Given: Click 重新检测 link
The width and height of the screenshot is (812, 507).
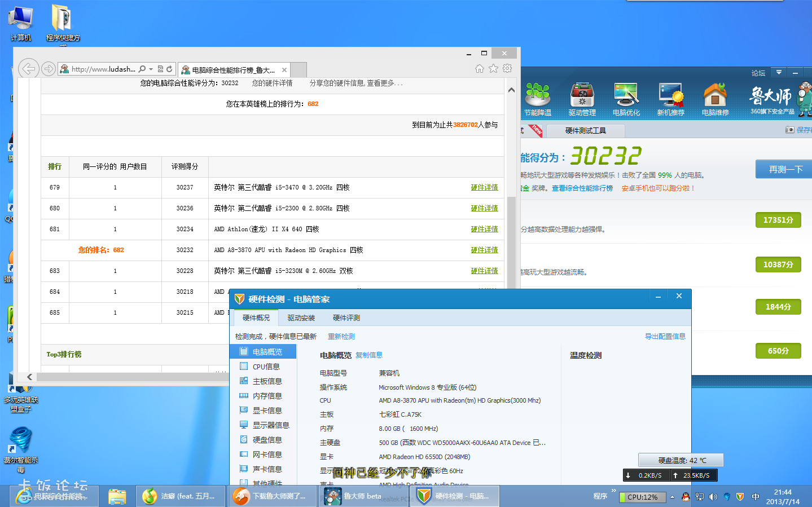Looking at the screenshot, I should (341, 337).
